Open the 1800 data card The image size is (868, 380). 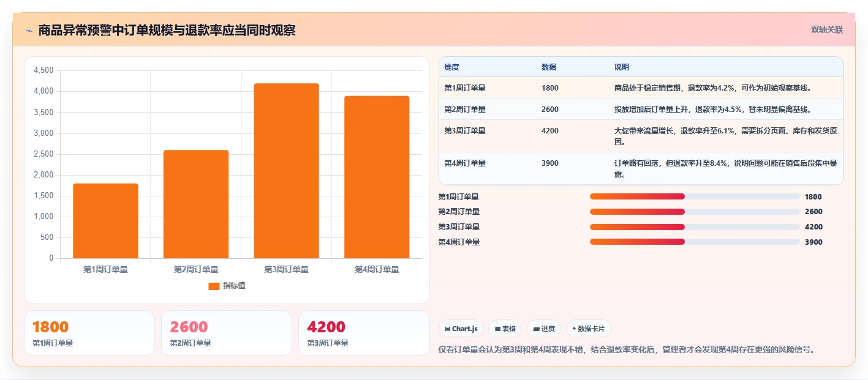coord(89,333)
